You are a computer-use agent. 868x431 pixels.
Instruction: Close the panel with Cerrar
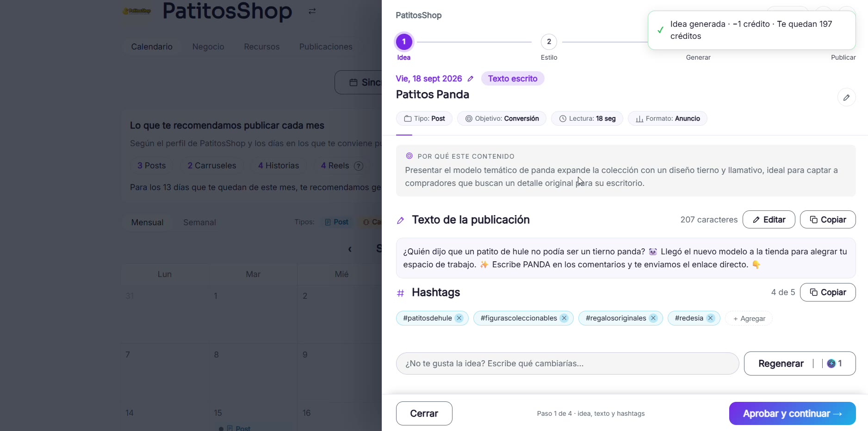tap(424, 413)
